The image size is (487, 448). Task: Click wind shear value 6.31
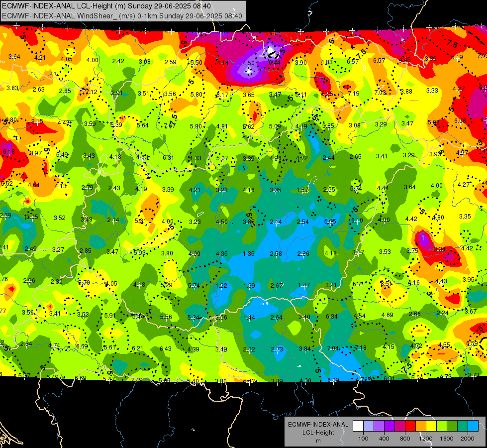click(x=168, y=158)
